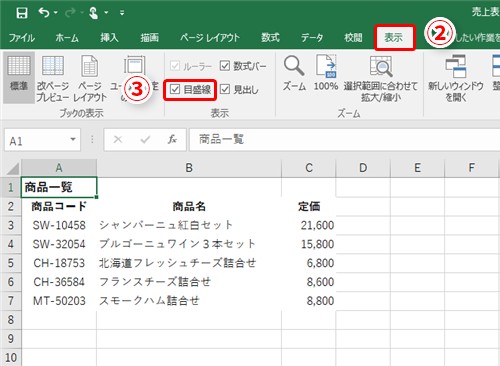Select column D header

(x=363, y=168)
